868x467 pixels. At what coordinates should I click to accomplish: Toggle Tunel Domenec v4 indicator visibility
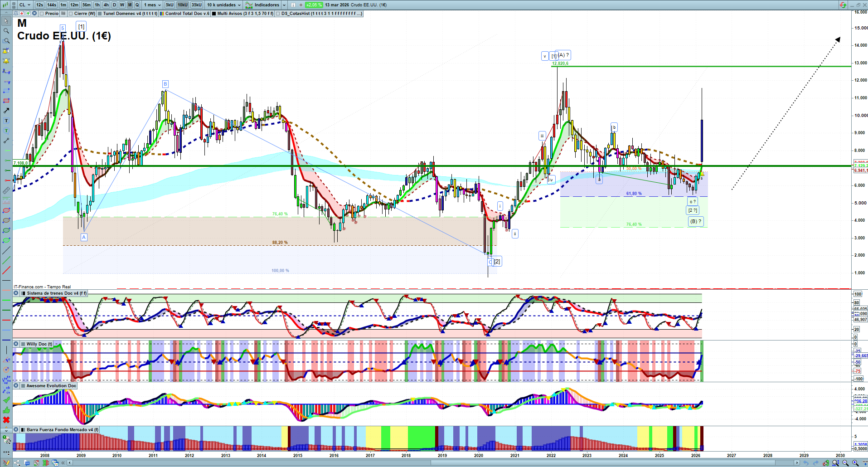click(x=100, y=14)
